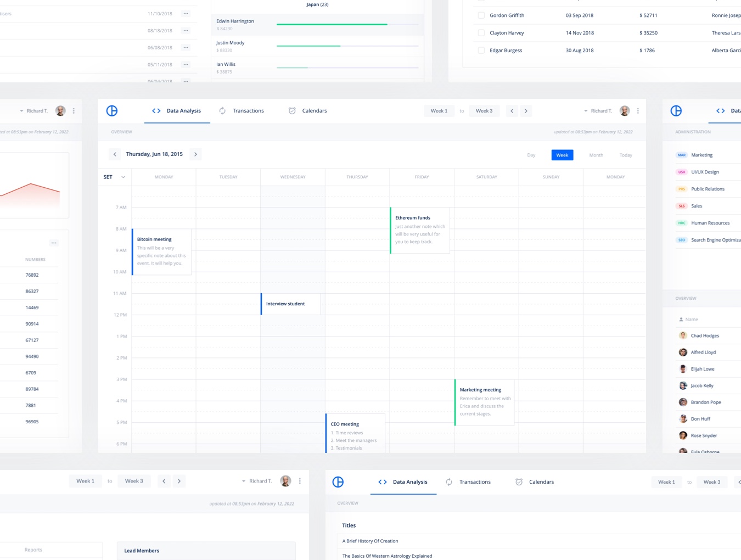Image resolution: width=741 pixels, height=560 pixels.
Task: Go to next date after Thursday, Jun 18, 2015
Action: [195, 154]
